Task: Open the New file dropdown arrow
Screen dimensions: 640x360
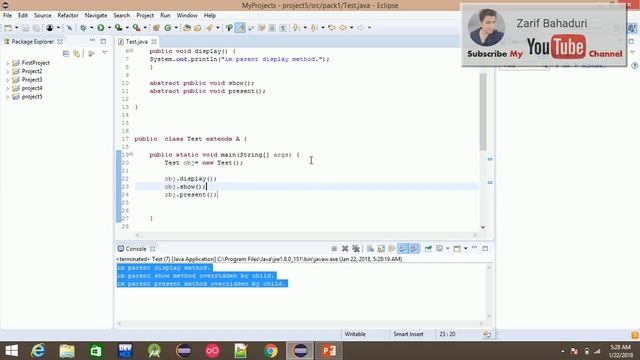Action: click(16, 28)
